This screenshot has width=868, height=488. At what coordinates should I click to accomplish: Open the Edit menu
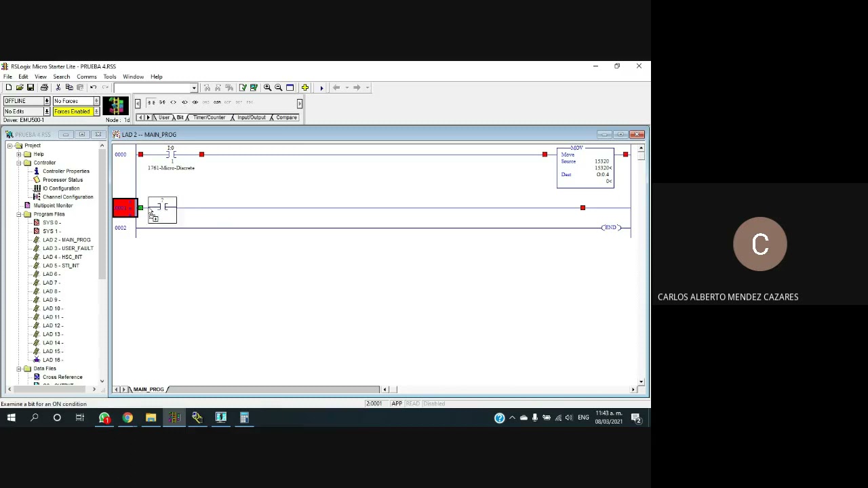23,77
